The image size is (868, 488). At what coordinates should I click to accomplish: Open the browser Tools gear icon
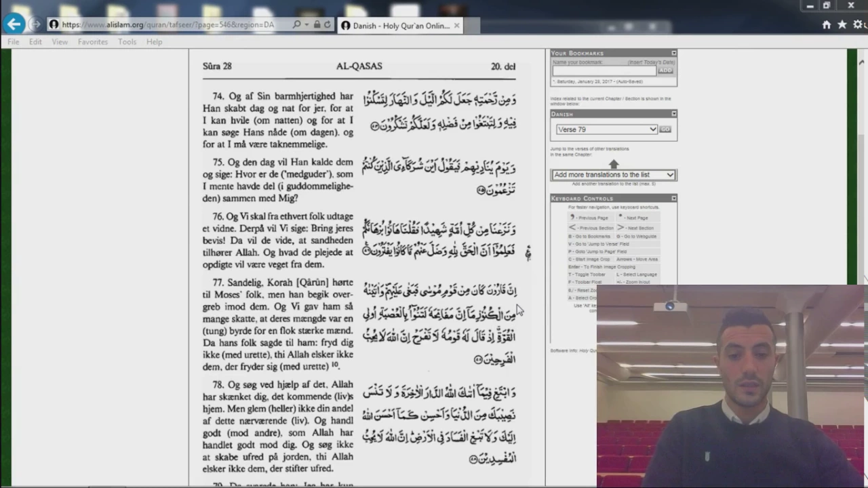[858, 24]
